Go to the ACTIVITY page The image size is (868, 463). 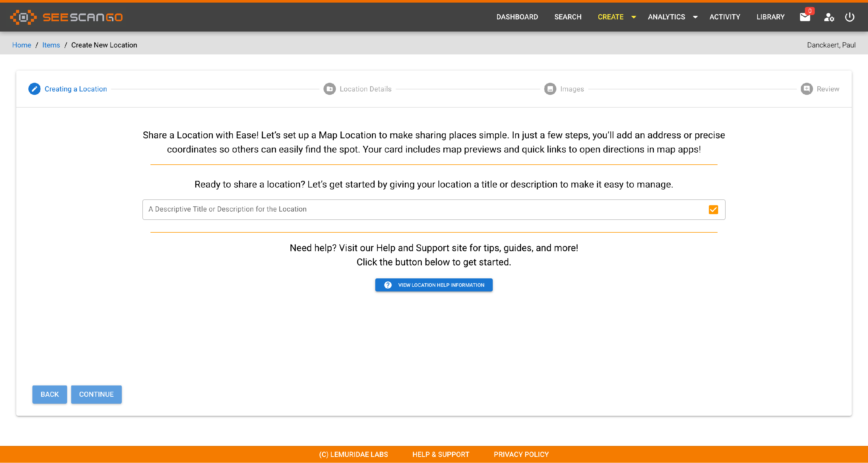[724, 17]
